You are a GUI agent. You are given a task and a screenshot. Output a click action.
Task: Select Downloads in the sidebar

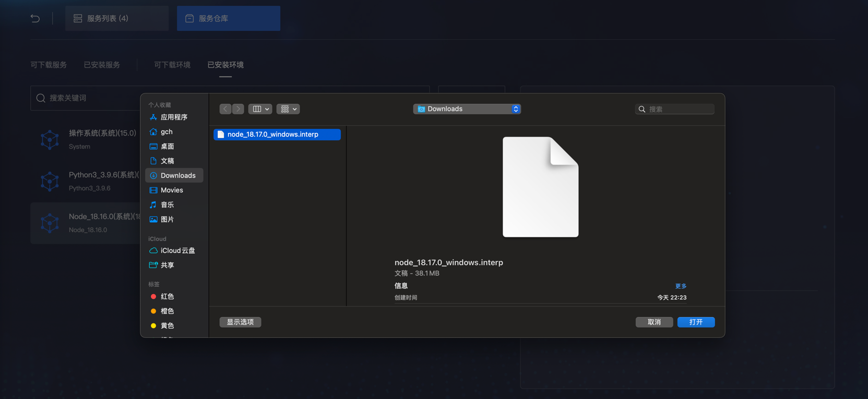click(174, 176)
